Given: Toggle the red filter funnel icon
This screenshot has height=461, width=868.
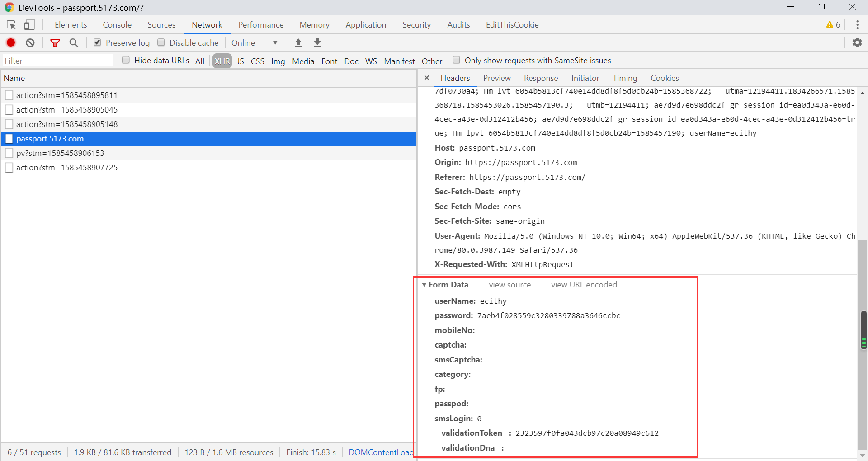Looking at the screenshot, I should [x=55, y=43].
